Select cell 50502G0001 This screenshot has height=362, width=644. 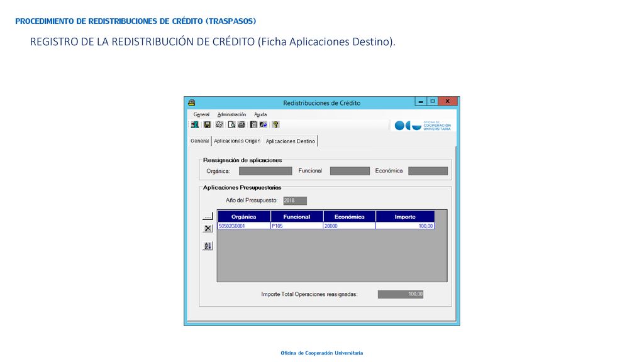pyautogui.click(x=244, y=226)
